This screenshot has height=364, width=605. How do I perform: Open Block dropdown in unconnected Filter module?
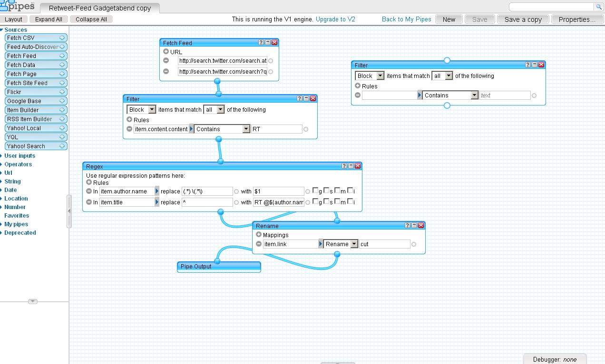tap(370, 76)
